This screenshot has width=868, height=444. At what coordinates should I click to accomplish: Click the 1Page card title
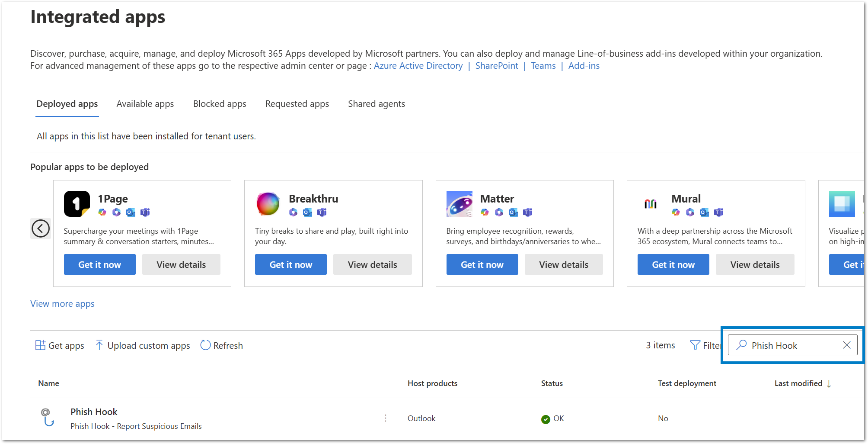coord(113,199)
